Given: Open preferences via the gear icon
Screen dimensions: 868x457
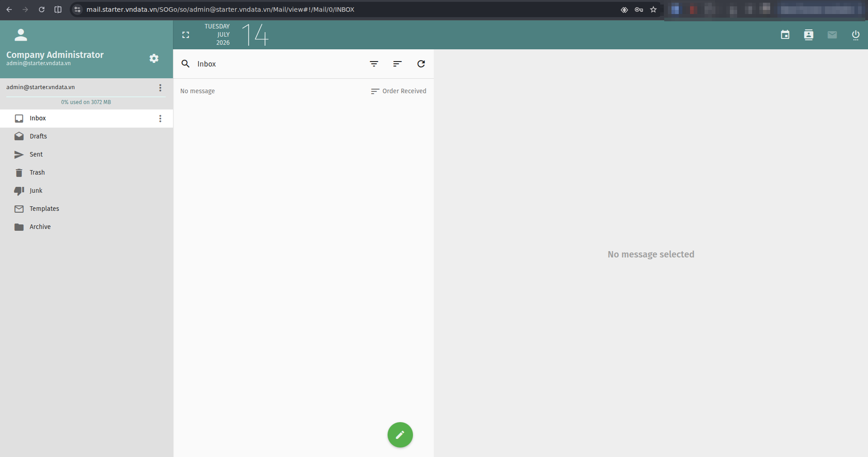Looking at the screenshot, I should pos(154,58).
